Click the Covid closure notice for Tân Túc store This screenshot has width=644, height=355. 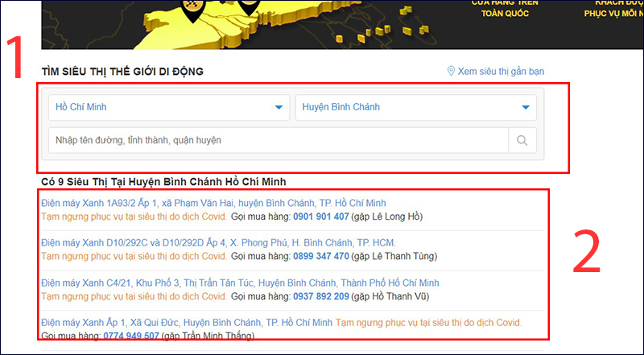[134, 296]
